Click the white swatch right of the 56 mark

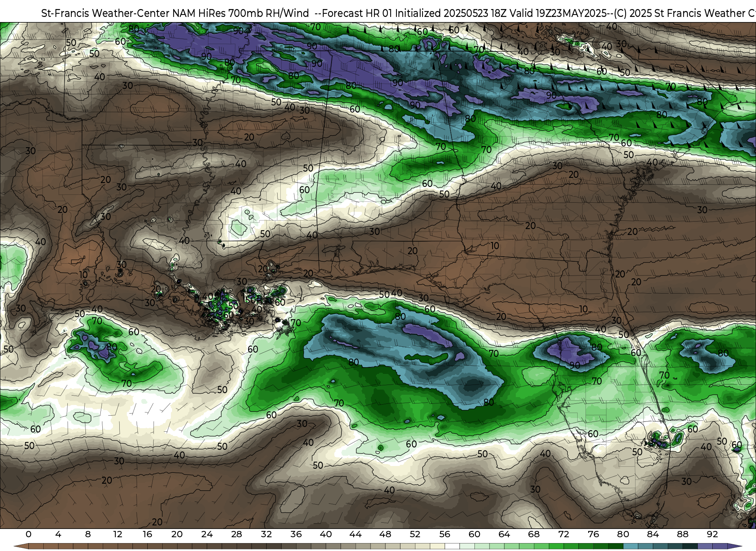(452, 547)
